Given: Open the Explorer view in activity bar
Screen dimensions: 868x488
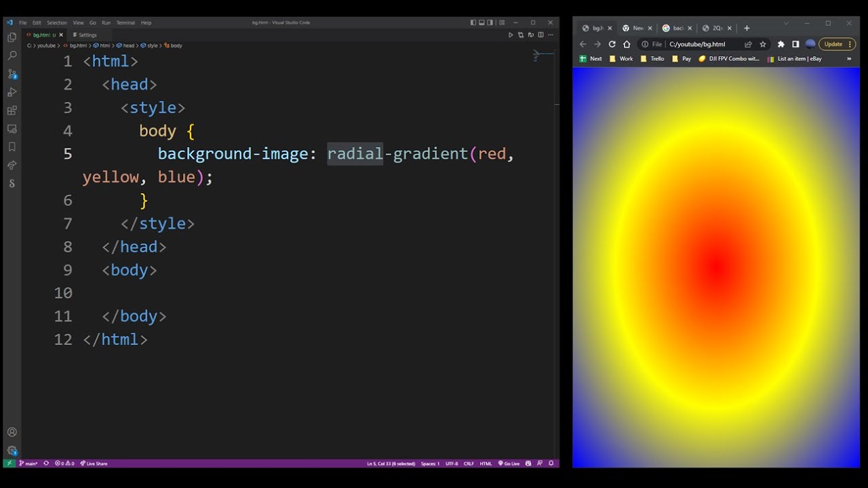Looking at the screenshot, I should (12, 37).
